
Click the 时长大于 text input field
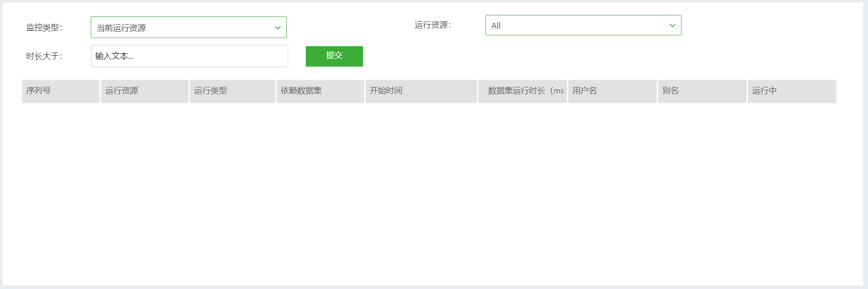click(x=190, y=56)
